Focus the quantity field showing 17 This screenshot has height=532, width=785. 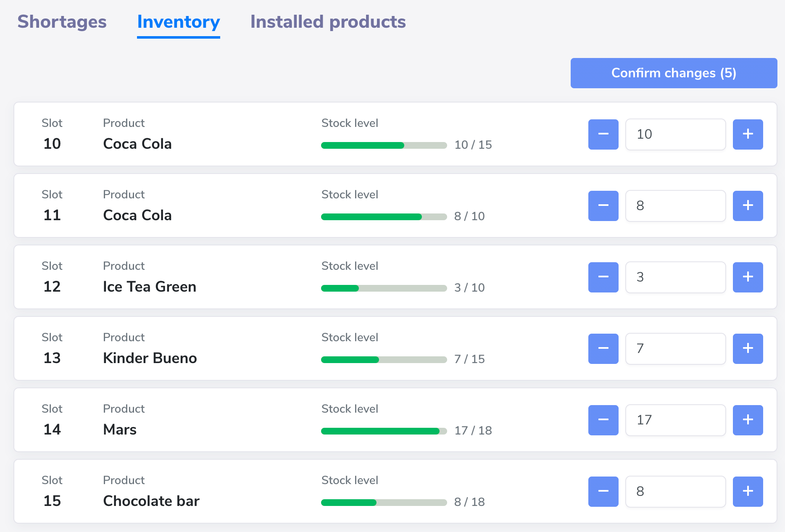[675, 420]
